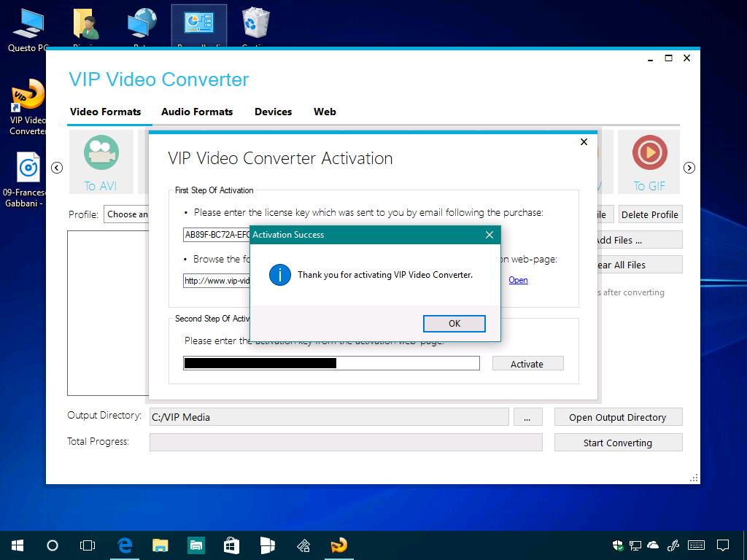Click the Start Converting button

point(618,443)
